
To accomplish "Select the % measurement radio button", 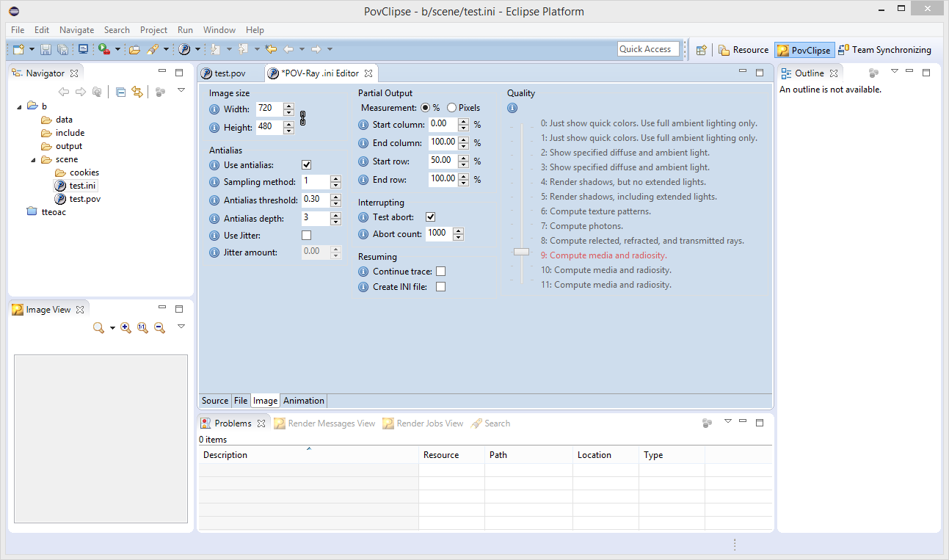I will point(425,108).
